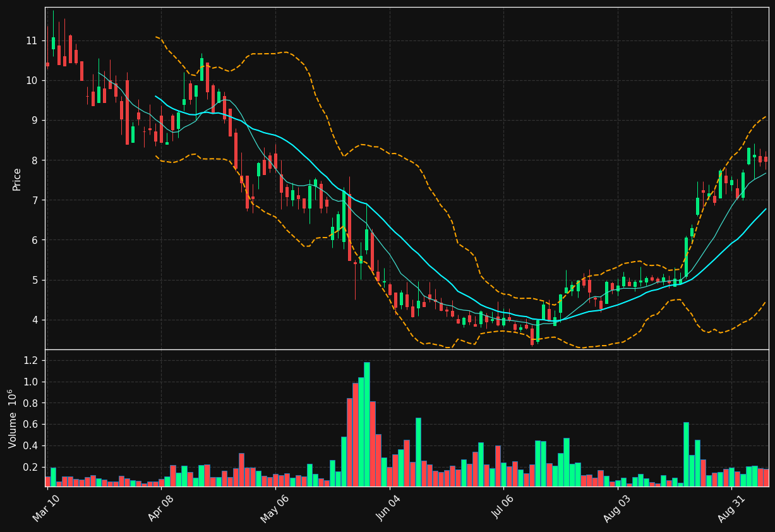The width and height of the screenshot is (775, 532).
Task: Click volume axis value 0.2
Action: 31,467
